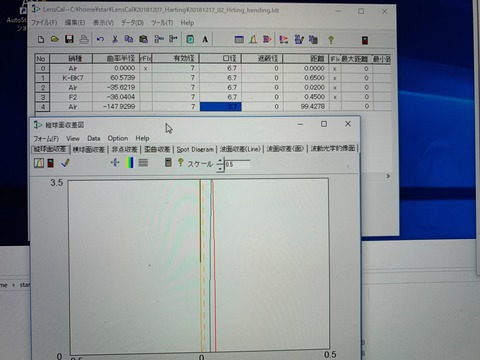Click the 曲率半径 column header
Viewport: 480px width, 360px height.
(116, 59)
